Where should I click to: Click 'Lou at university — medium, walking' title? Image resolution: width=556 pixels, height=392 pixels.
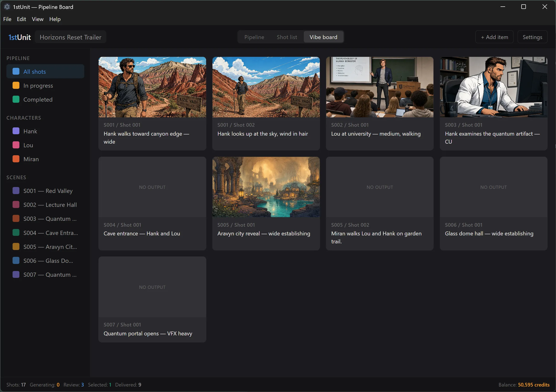click(x=376, y=134)
